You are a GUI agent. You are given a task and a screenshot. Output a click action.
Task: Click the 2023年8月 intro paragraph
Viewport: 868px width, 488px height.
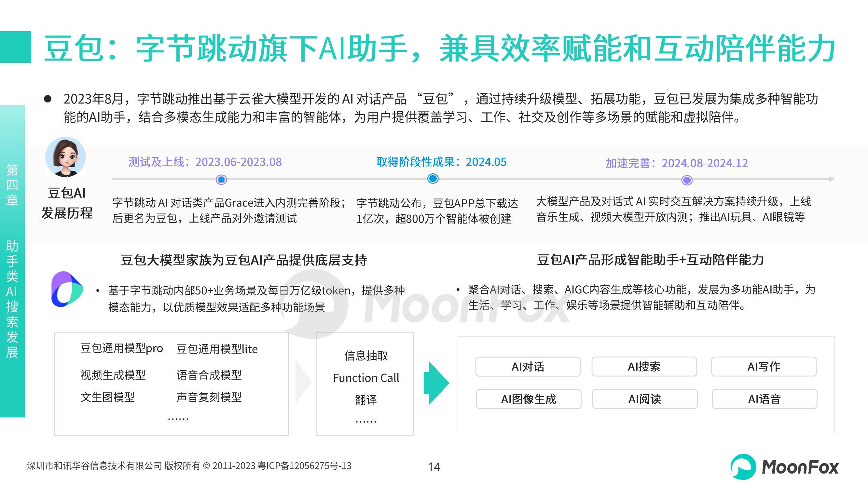441,108
